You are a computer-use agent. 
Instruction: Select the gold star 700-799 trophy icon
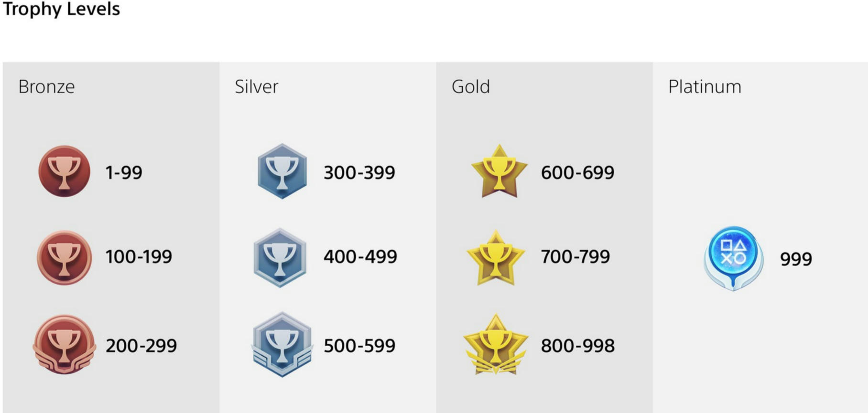coord(496,258)
